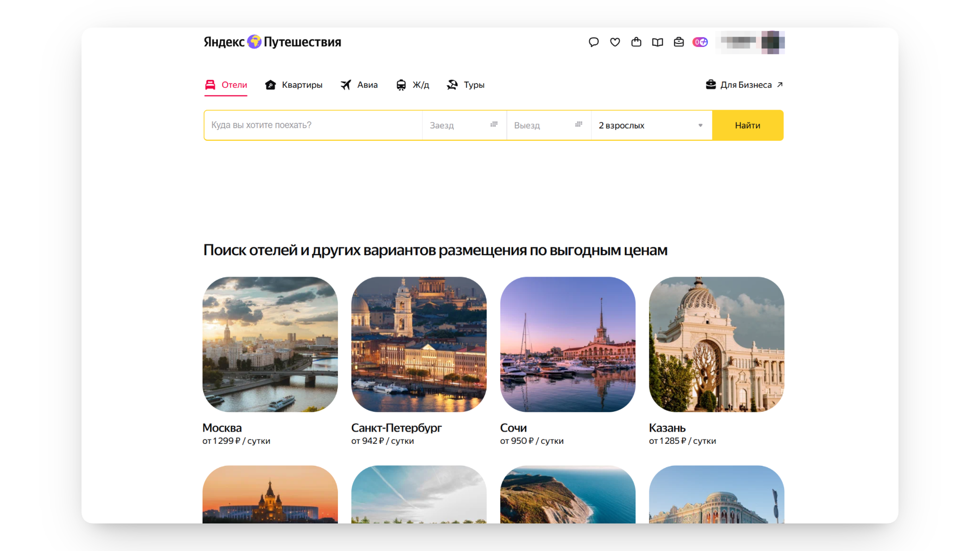The height and width of the screenshot is (551, 980).
Task: Go to Яндекс Путешествия home logo
Action: point(273,42)
